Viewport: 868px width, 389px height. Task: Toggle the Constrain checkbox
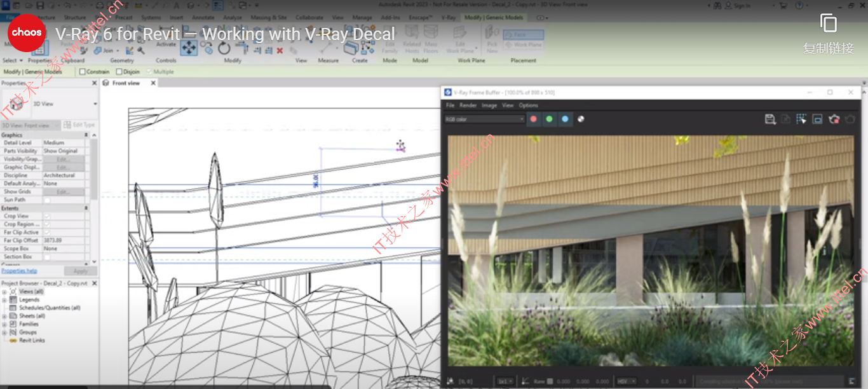tap(82, 72)
